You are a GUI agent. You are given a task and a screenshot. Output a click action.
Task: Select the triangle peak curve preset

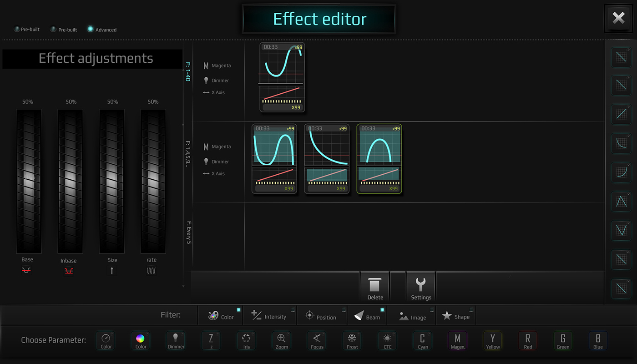(x=621, y=202)
